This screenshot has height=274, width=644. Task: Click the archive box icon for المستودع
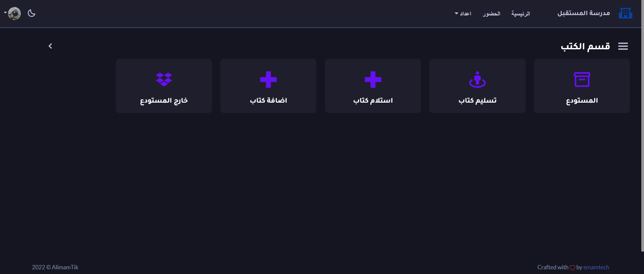point(582,79)
